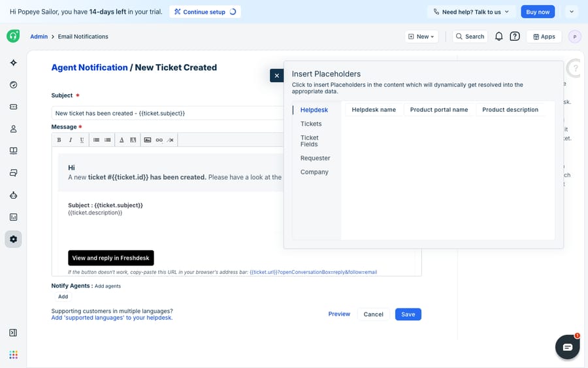The height and width of the screenshot is (368, 588).
Task: Open Contacts person icon in sidebar
Action: [14, 129]
